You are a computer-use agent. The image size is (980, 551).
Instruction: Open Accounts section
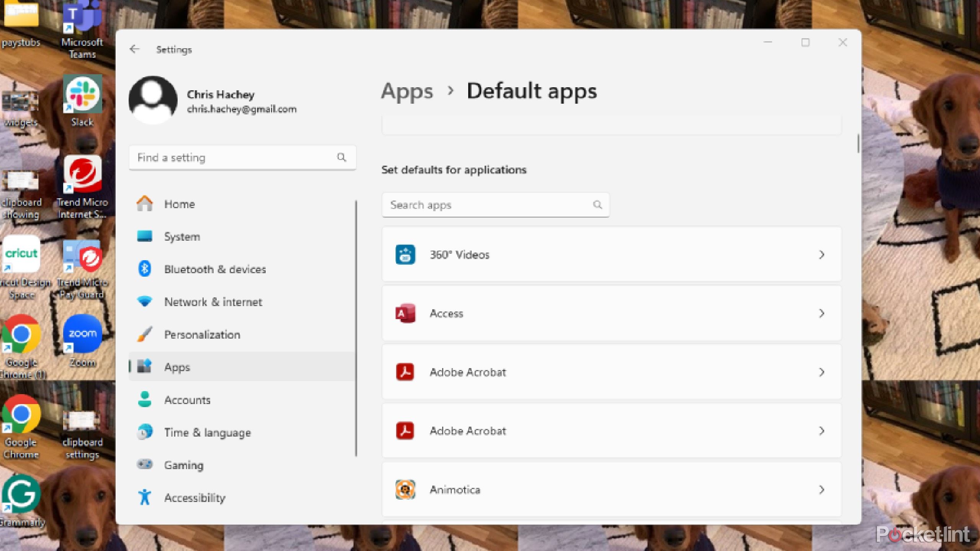coord(242,400)
